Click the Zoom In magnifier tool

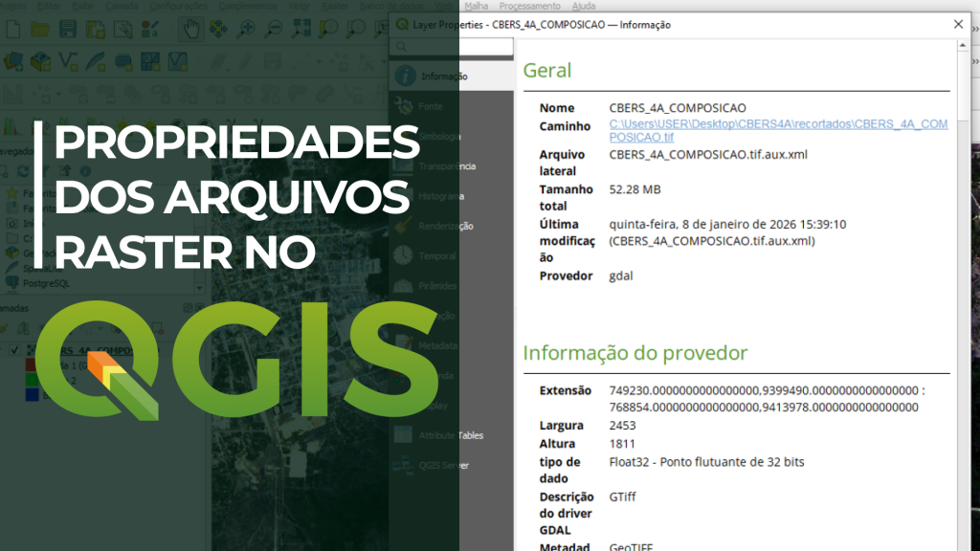point(246,29)
